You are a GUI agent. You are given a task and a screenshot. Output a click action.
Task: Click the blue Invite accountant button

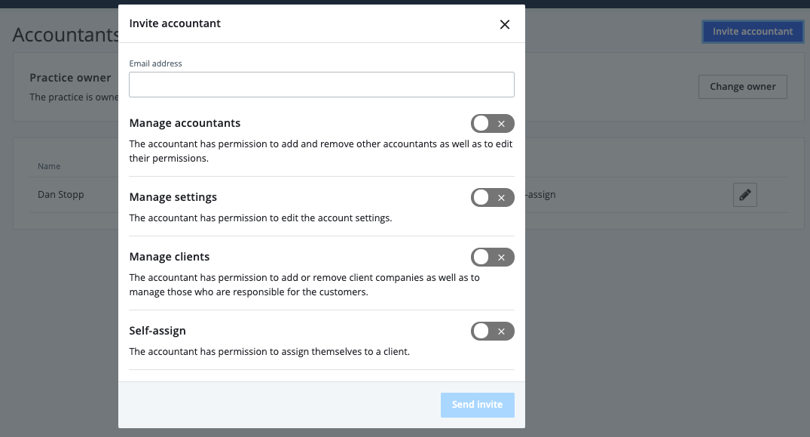pyautogui.click(x=752, y=31)
